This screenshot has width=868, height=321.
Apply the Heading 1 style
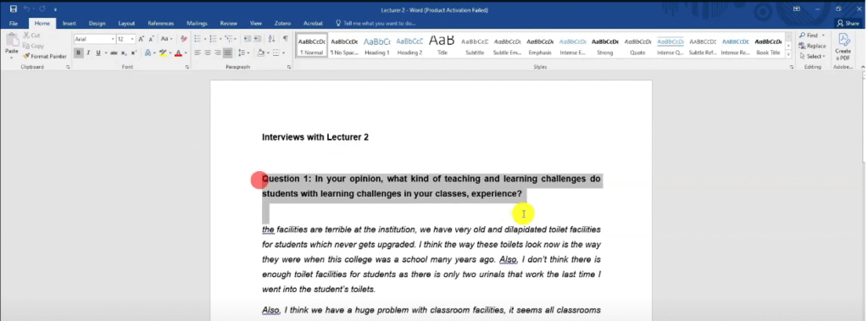click(377, 45)
